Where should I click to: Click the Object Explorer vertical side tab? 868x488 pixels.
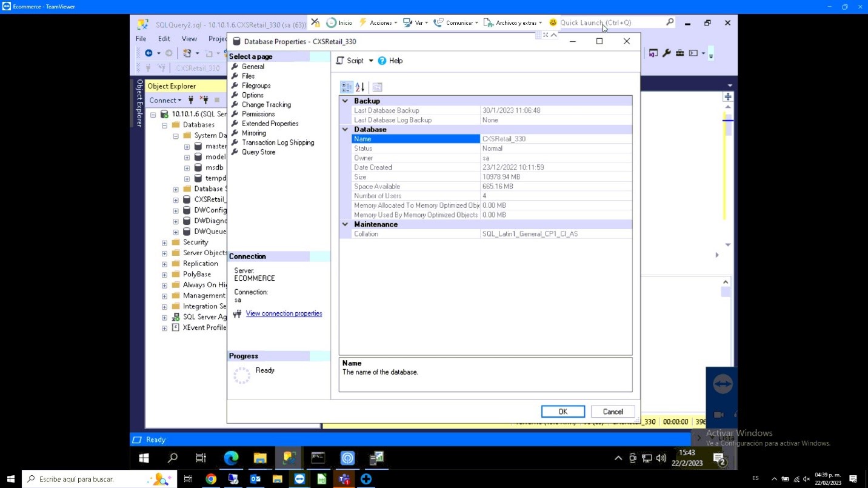[139, 103]
